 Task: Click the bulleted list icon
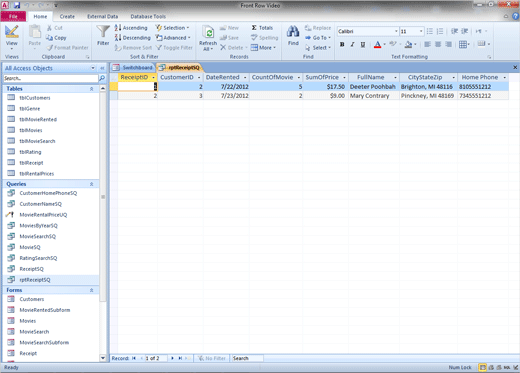coord(430,31)
